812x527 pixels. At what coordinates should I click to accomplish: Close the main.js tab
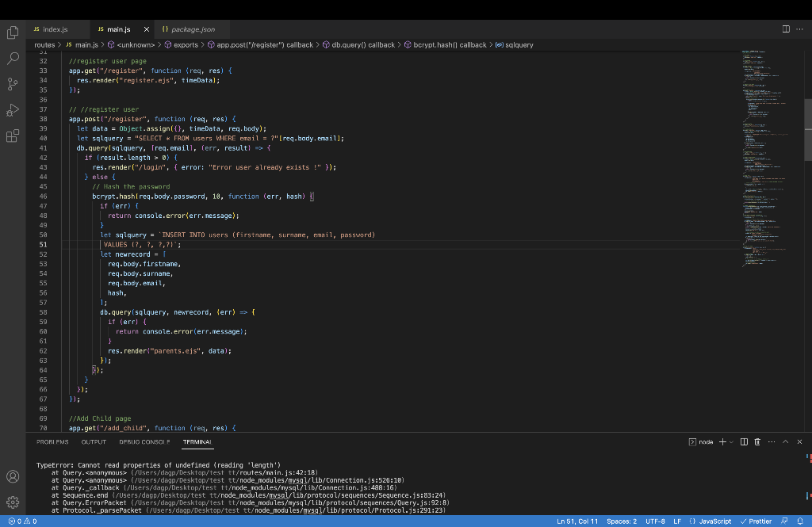click(147, 29)
